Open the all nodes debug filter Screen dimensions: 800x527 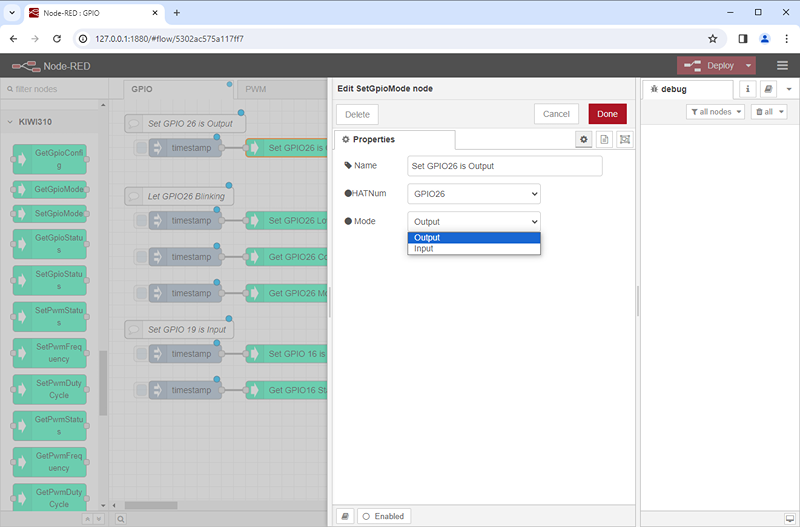(715, 112)
